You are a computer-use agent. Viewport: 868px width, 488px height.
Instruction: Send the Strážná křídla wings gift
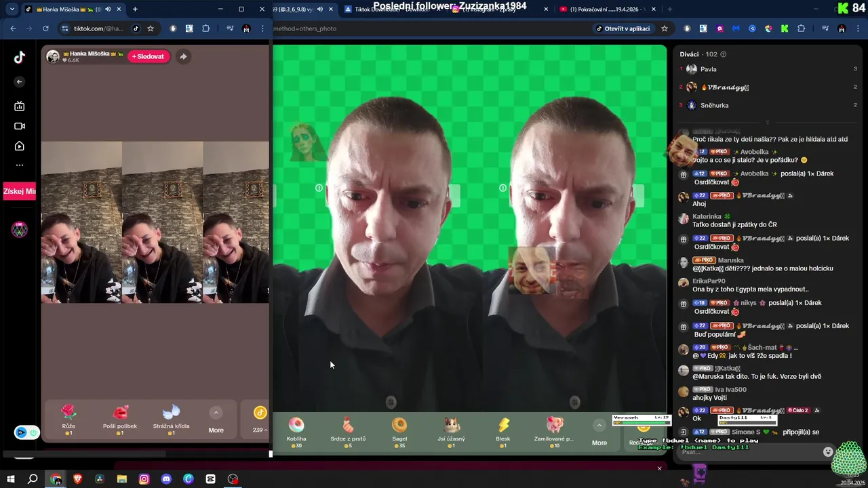172,419
